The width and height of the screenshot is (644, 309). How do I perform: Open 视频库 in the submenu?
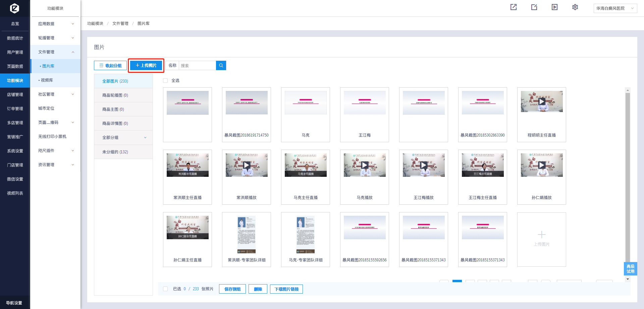coord(47,80)
